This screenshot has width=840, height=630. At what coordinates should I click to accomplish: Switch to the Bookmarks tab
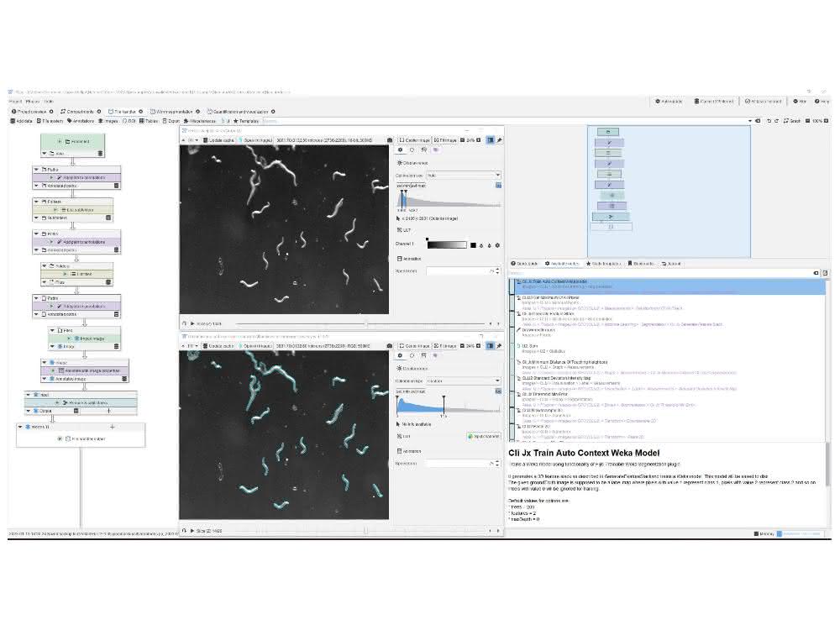click(x=641, y=264)
